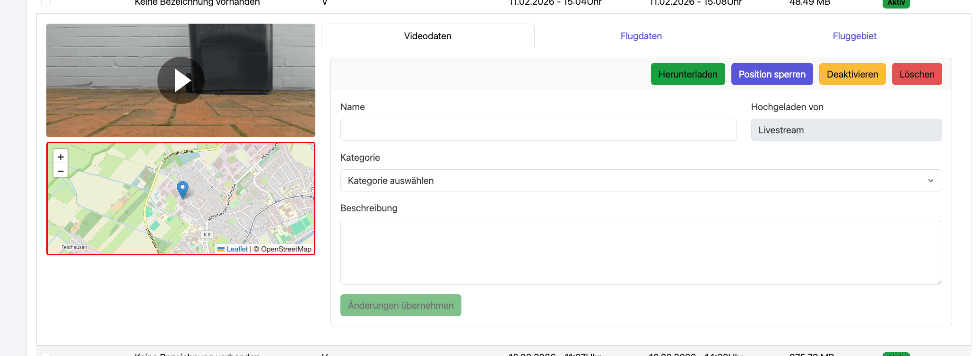The height and width of the screenshot is (356, 980).
Task: Zoom in on the map
Action: pos(61,156)
